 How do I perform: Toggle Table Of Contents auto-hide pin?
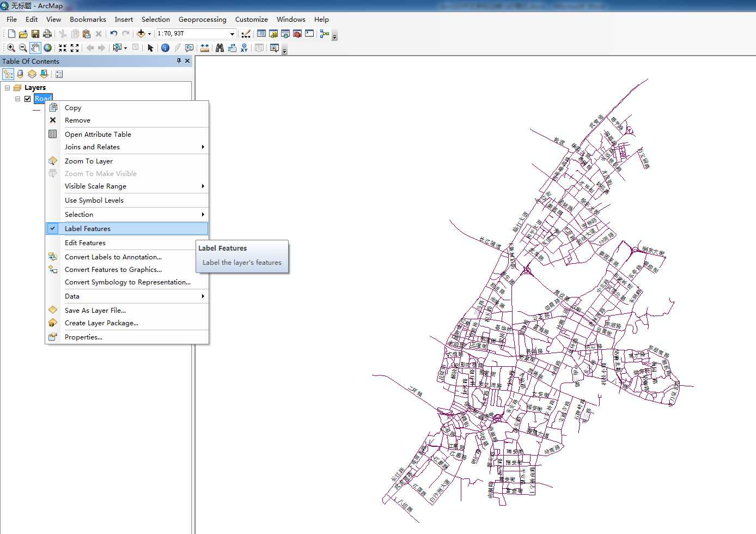(x=179, y=61)
